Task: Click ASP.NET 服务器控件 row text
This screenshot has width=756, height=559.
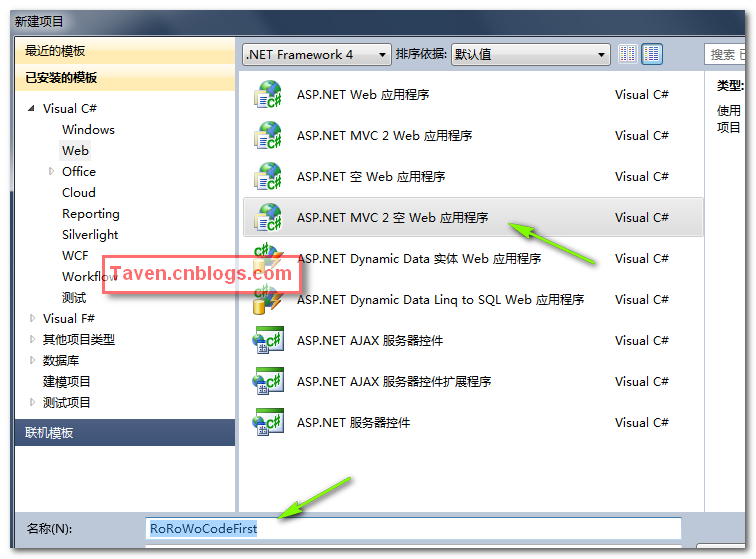Action: pyautogui.click(x=353, y=423)
